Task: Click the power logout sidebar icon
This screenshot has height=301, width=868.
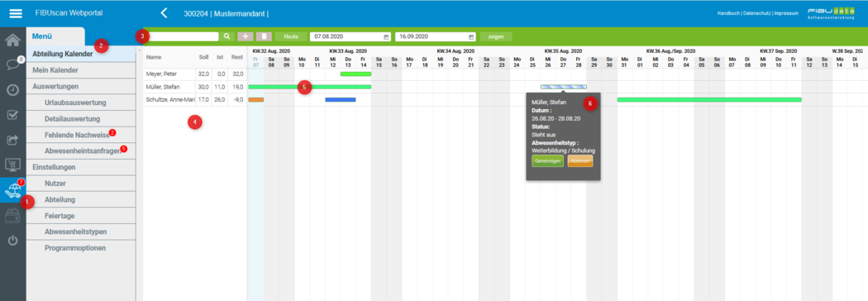Action: pos(12,241)
